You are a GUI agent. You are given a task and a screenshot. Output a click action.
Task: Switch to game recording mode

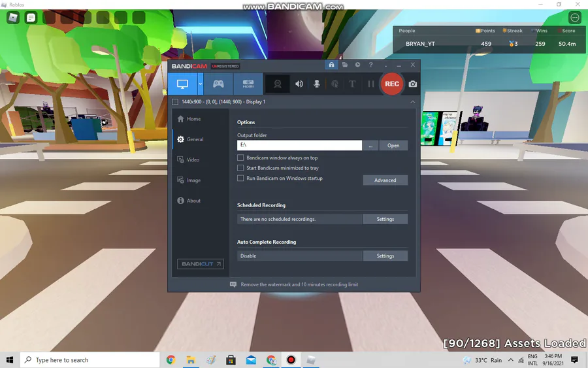coord(218,84)
